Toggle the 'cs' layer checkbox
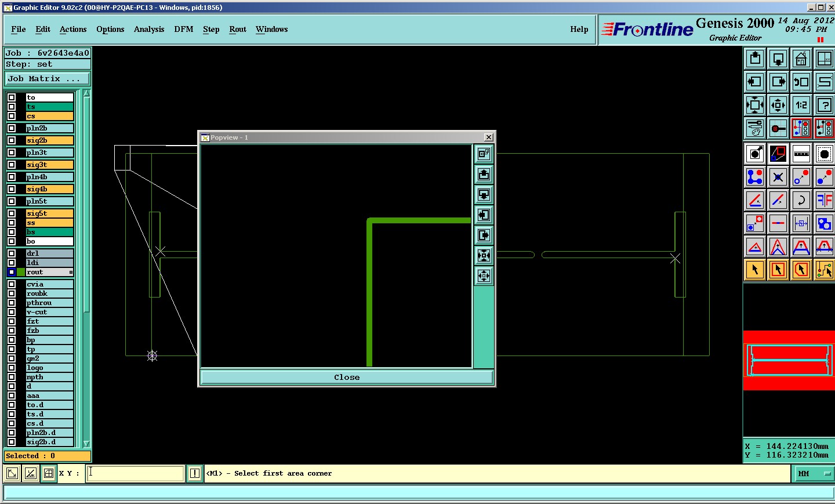This screenshot has height=504, width=835. pos(12,116)
